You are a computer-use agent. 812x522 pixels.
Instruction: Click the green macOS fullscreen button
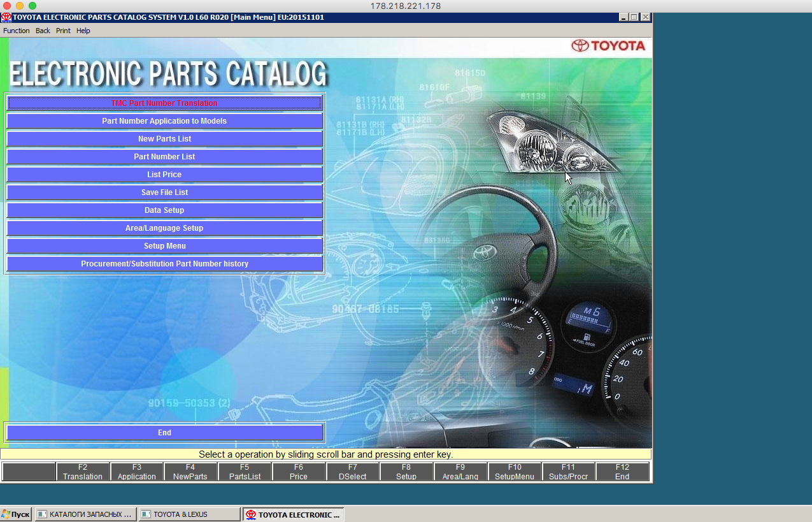(x=32, y=6)
